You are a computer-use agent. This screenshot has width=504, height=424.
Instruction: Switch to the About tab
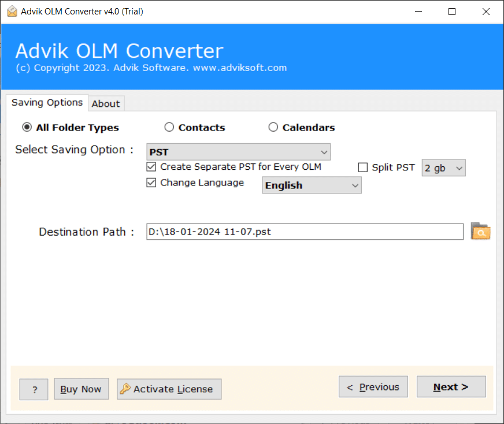[106, 104]
